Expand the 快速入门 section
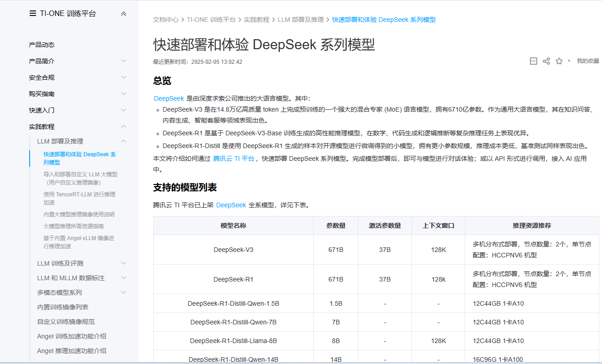602x364 pixels. pyautogui.click(x=124, y=110)
